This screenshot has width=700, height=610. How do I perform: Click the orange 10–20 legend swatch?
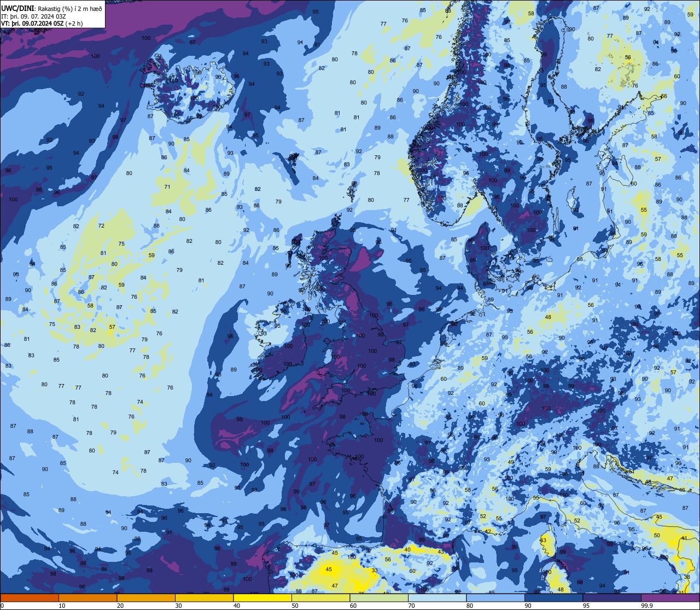(87, 598)
